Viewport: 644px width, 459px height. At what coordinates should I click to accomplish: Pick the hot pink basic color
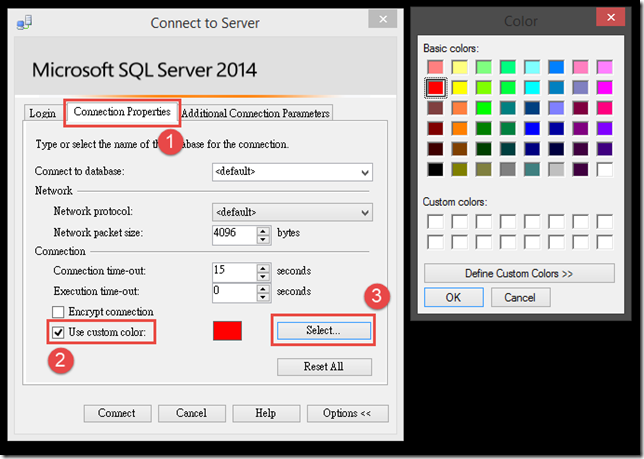[605, 108]
